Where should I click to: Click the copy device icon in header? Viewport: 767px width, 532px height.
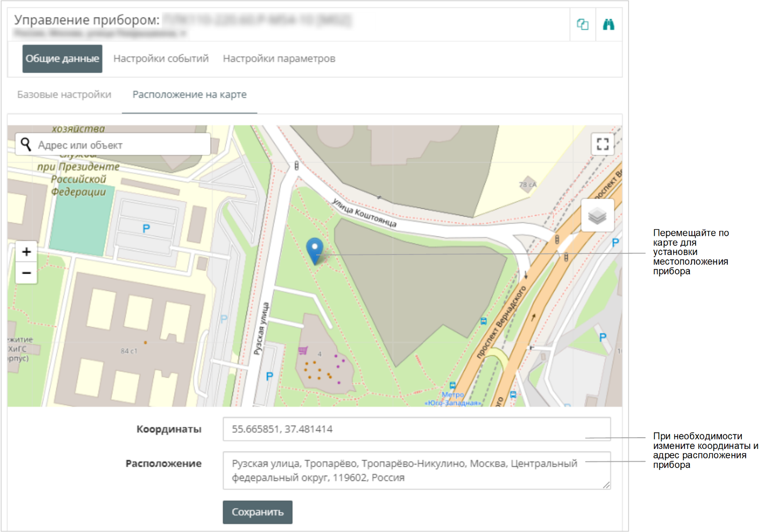pos(583,25)
